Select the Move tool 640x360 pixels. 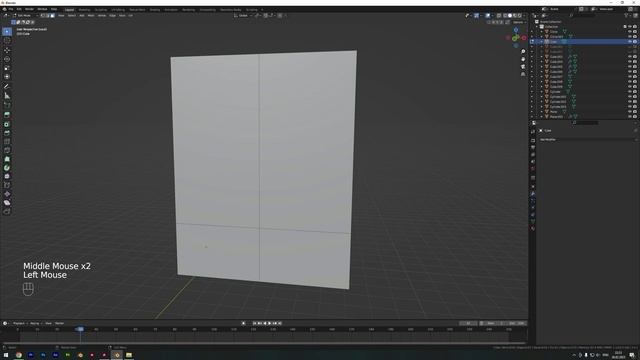point(7,50)
